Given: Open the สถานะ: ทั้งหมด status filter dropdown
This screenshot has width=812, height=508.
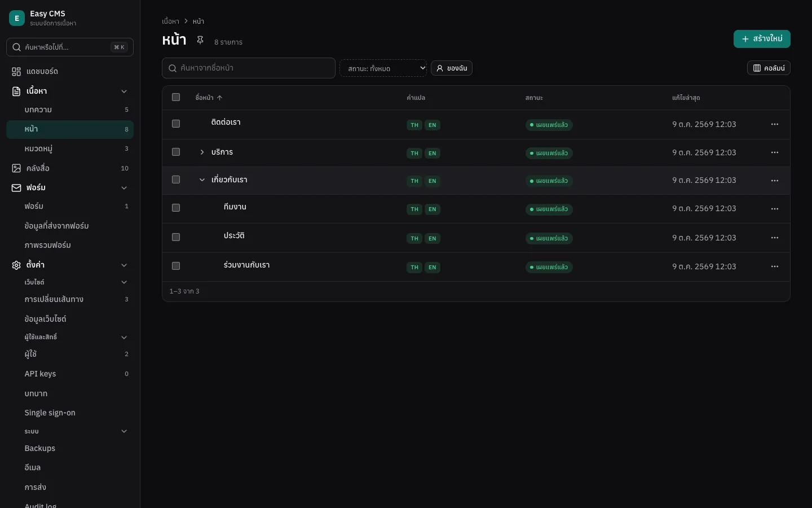Looking at the screenshot, I should click(383, 68).
